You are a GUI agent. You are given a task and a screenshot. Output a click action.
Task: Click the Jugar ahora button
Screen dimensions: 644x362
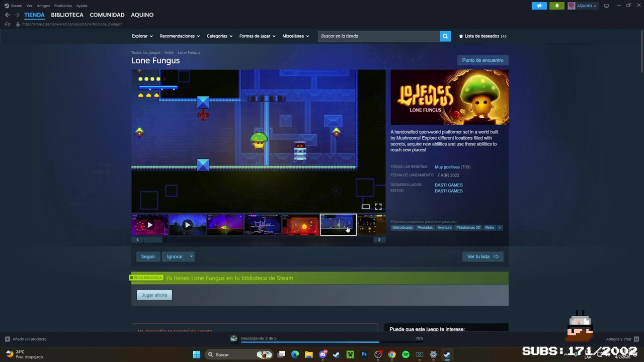pyautogui.click(x=154, y=295)
